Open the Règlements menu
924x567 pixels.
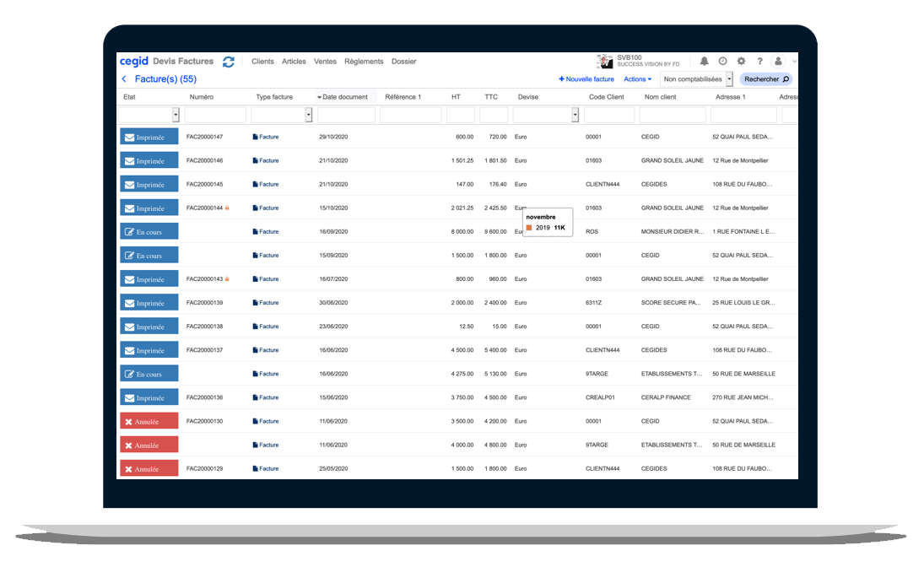pyautogui.click(x=364, y=61)
